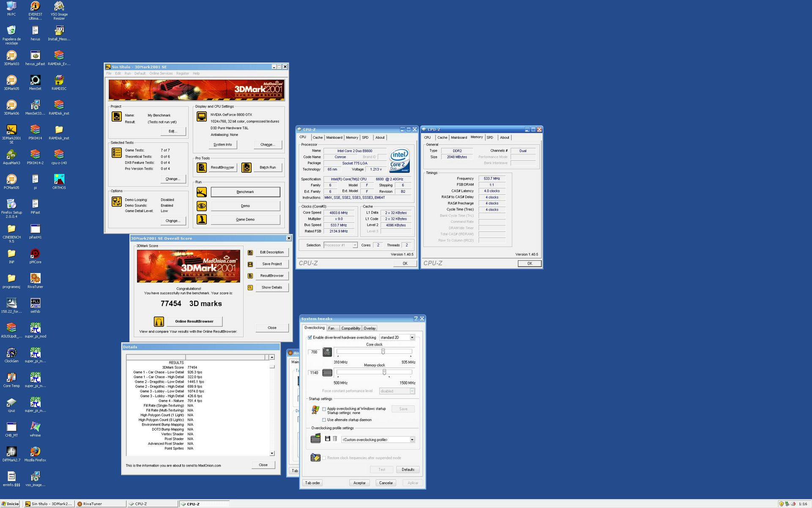The height and width of the screenshot is (508, 812).
Task: Launch the MemSet desktop icon
Action: (35, 83)
